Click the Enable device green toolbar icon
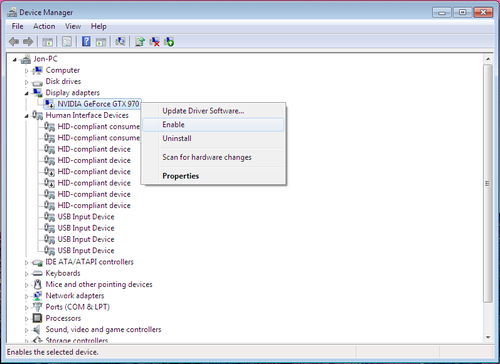The image size is (500, 364). [169, 42]
